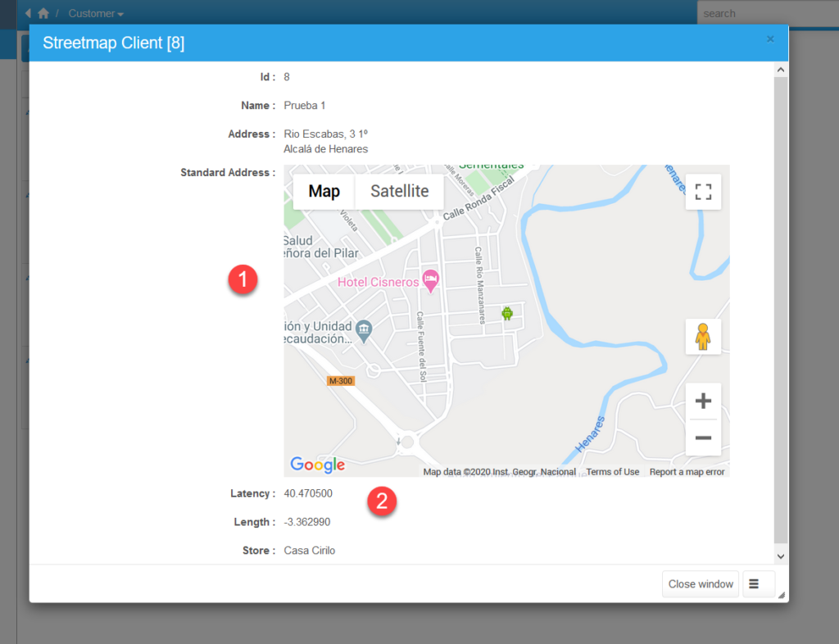The image size is (839, 644).
Task: Click the scrollbar down arrow of the dialog
Action: coord(781,555)
